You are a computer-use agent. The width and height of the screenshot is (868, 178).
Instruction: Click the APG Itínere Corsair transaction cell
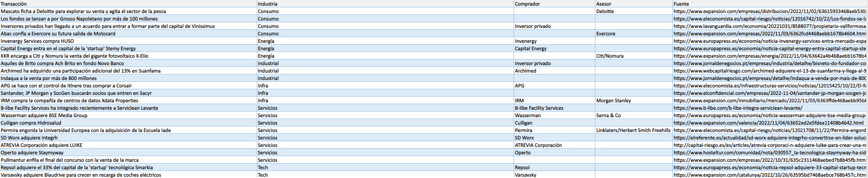pos(129,86)
